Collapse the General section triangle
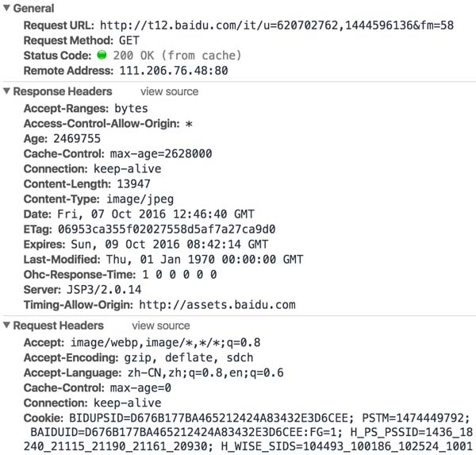 pos(7,10)
